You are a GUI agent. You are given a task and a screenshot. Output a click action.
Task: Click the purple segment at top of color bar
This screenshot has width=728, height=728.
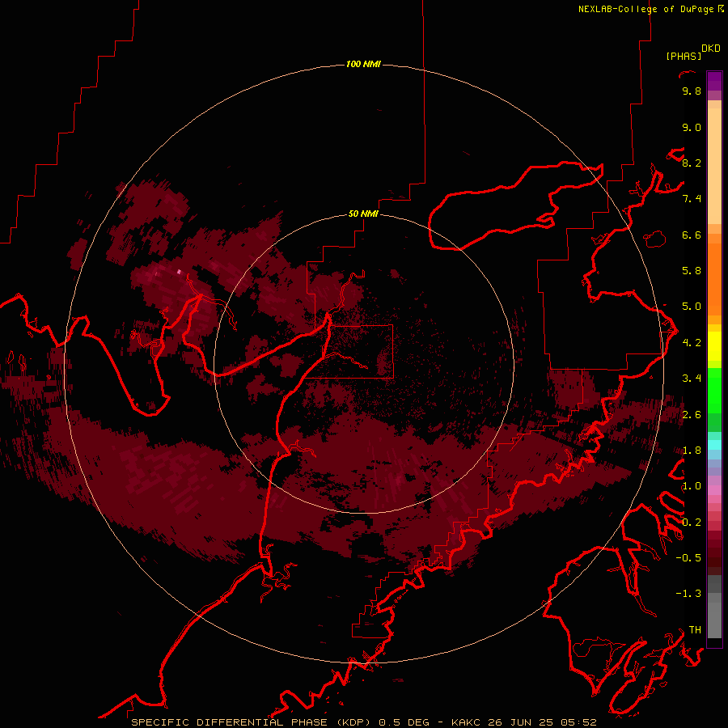714,82
